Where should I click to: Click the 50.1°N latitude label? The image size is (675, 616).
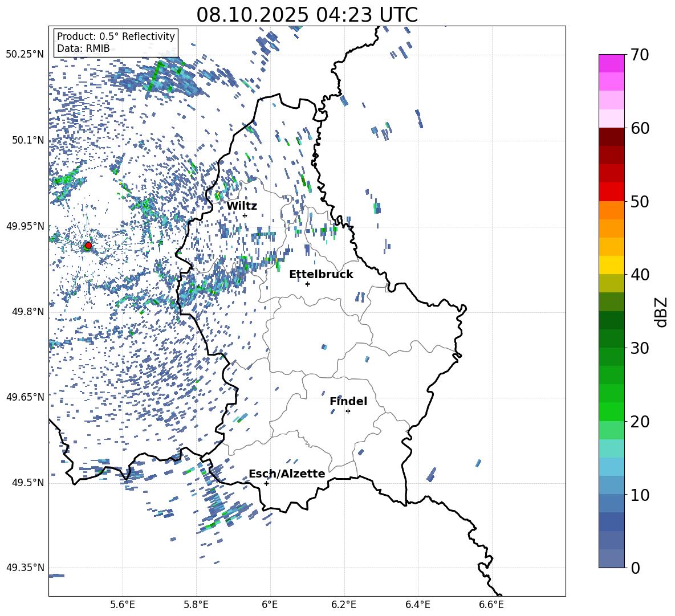(27, 140)
